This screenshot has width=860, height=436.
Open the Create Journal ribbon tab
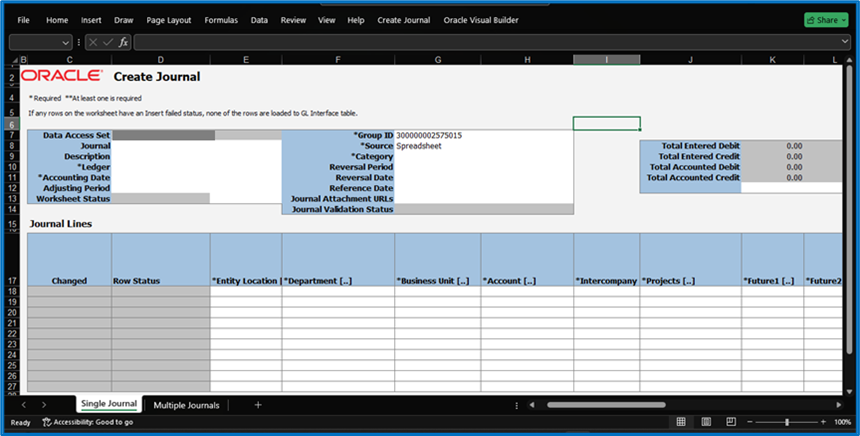(x=404, y=20)
